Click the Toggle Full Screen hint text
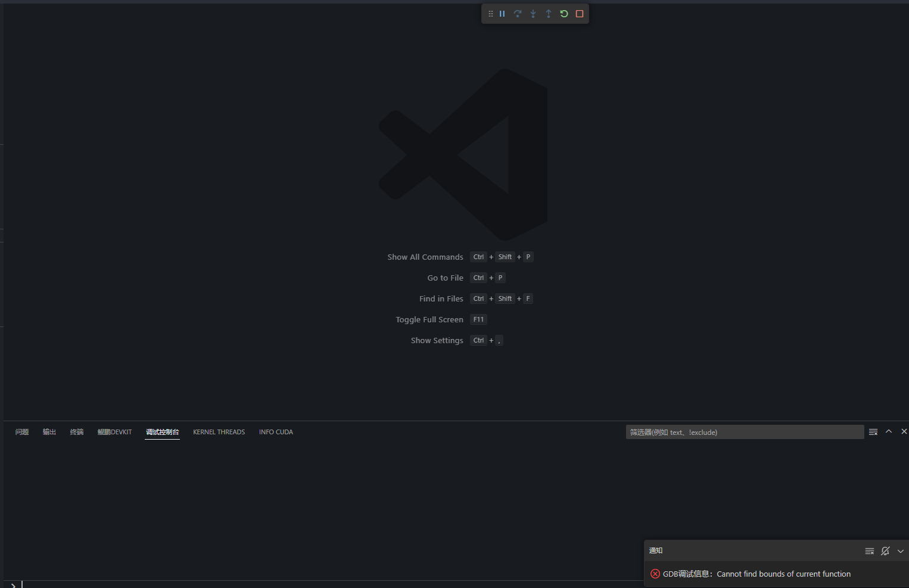The image size is (909, 588). [x=429, y=319]
